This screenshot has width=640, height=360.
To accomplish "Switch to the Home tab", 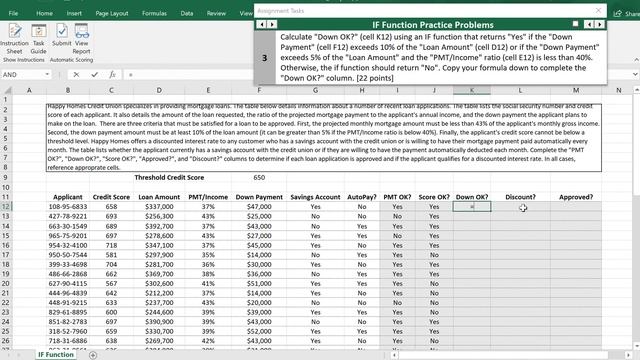I will coord(44,13).
